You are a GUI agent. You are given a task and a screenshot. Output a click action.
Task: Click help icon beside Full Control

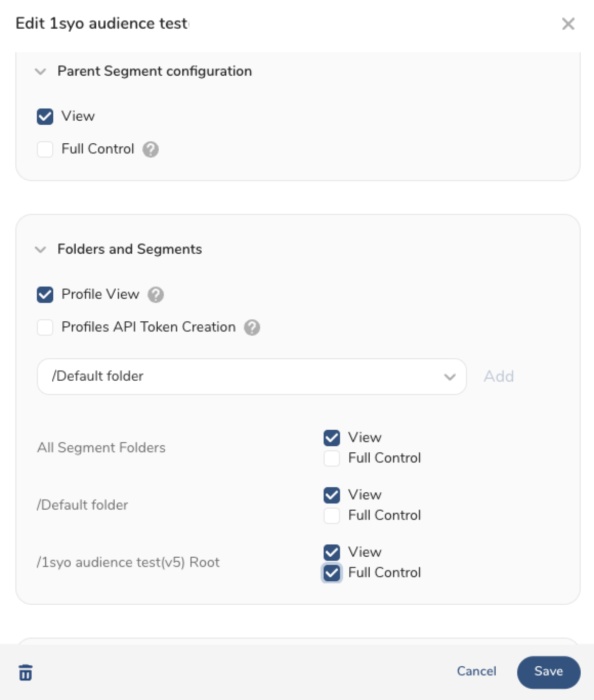[x=151, y=149]
